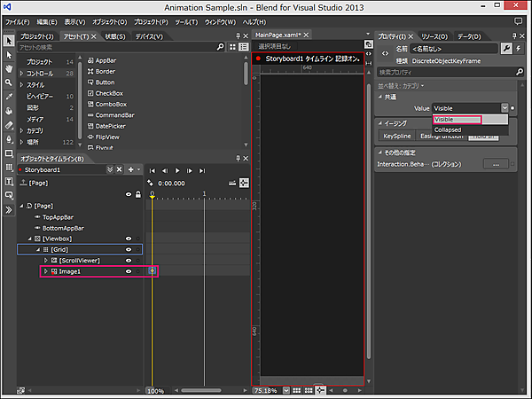Select the Direct Selection arrow tool
The height and width of the screenshot is (399, 532).
pyautogui.click(x=9, y=53)
